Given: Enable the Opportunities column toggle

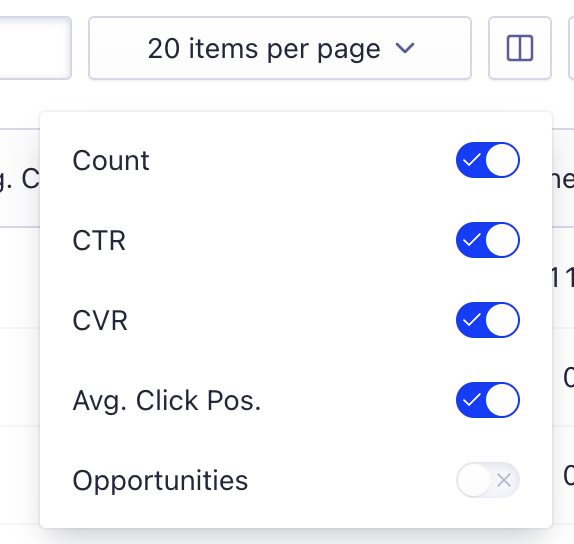Looking at the screenshot, I should (488, 480).
